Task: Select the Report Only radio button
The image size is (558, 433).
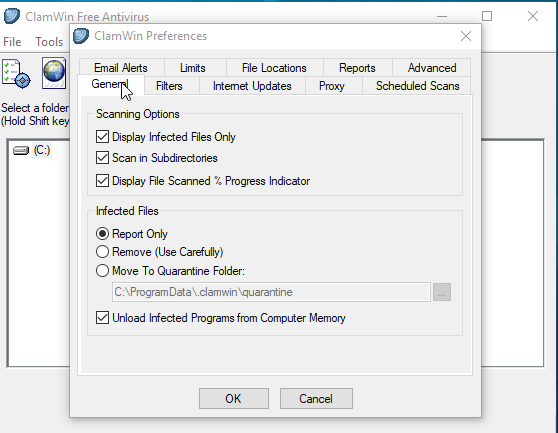Action: (x=102, y=234)
